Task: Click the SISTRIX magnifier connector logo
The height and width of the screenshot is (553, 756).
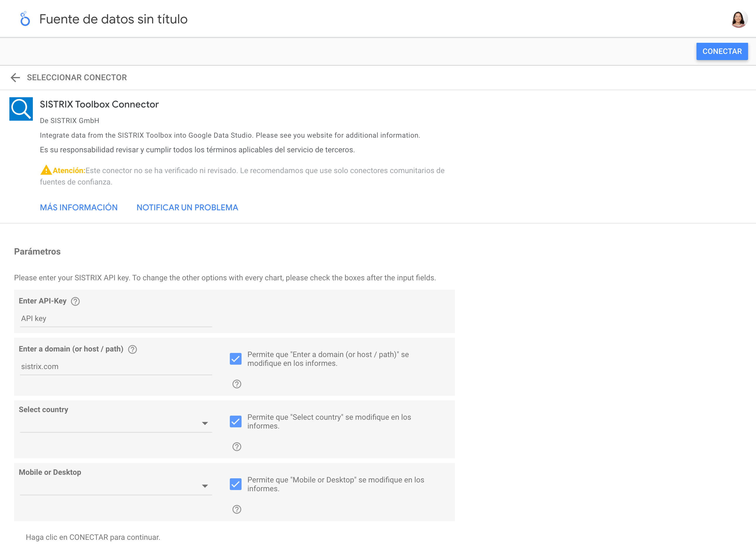Action: (x=21, y=109)
